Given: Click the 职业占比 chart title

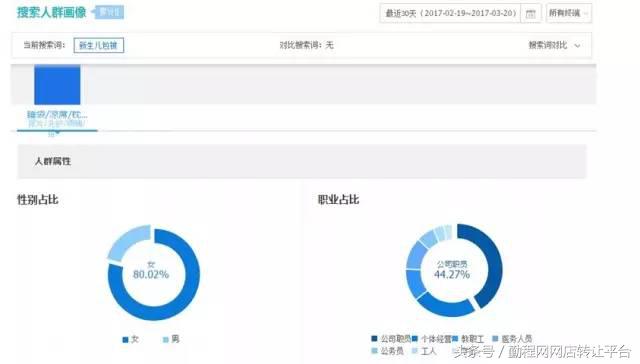Looking at the screenshot, I should point(338,200).
